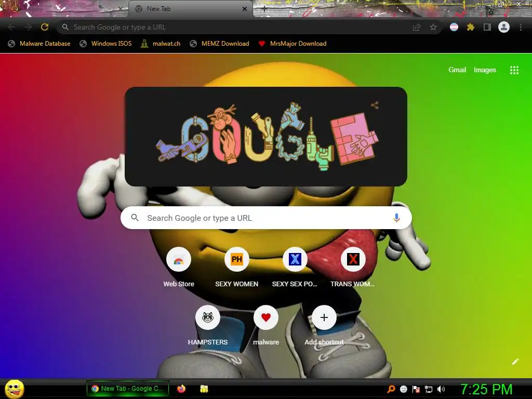Click the orange magnifier tray icon
532x399 pixels.
(391, 389)
